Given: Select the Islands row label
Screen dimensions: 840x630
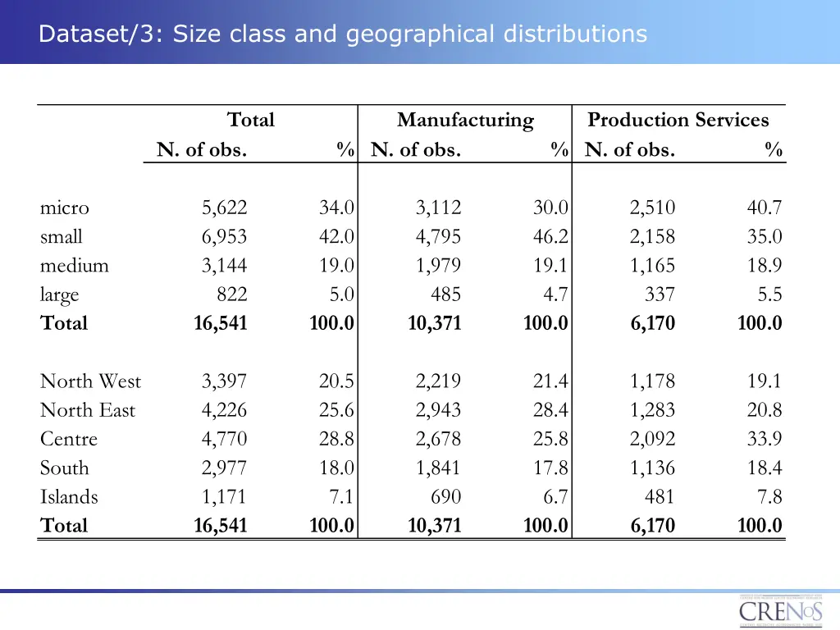Looking at the screenshot, I should [x=68, y=497].
